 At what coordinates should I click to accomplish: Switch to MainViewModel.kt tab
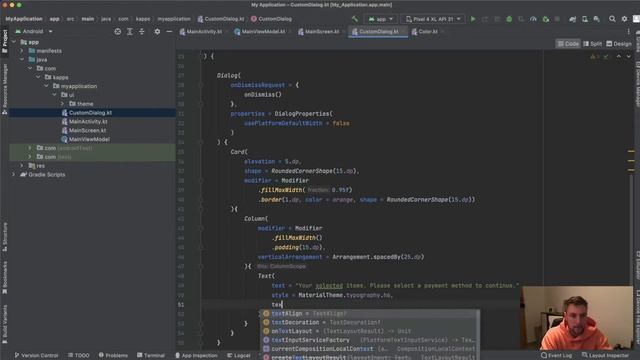[261, 31]
